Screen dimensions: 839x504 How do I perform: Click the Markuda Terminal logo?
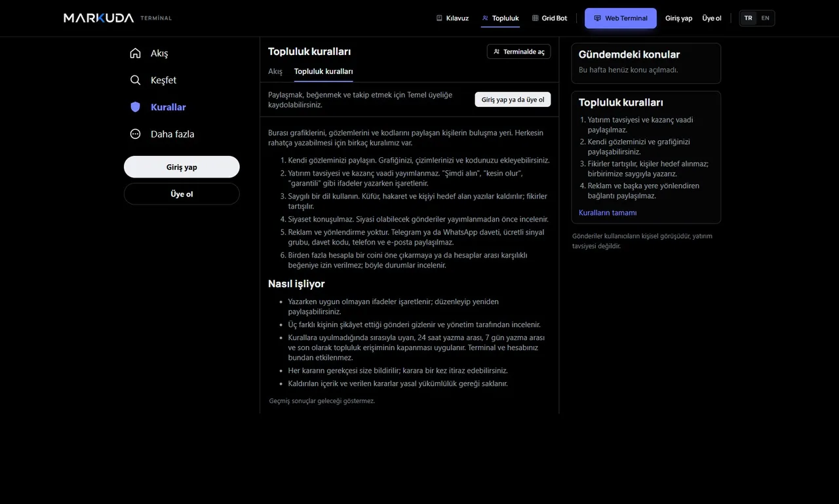[118, 18]
